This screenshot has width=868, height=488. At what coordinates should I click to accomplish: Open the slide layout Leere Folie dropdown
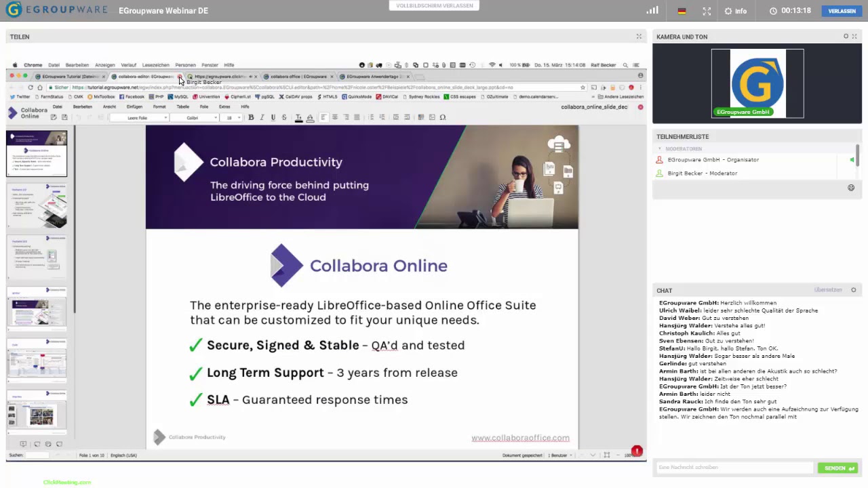(x=139, y=118)
